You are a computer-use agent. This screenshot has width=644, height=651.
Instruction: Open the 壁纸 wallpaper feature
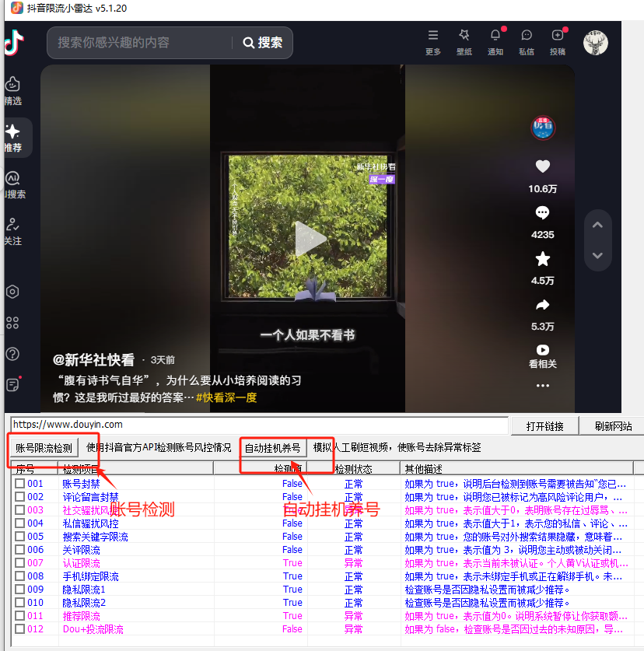(464, 43)
